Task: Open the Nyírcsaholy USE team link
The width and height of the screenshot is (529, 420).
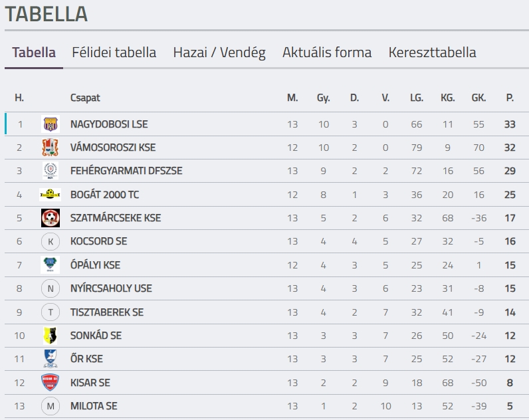Action: [x=111, y=288]
